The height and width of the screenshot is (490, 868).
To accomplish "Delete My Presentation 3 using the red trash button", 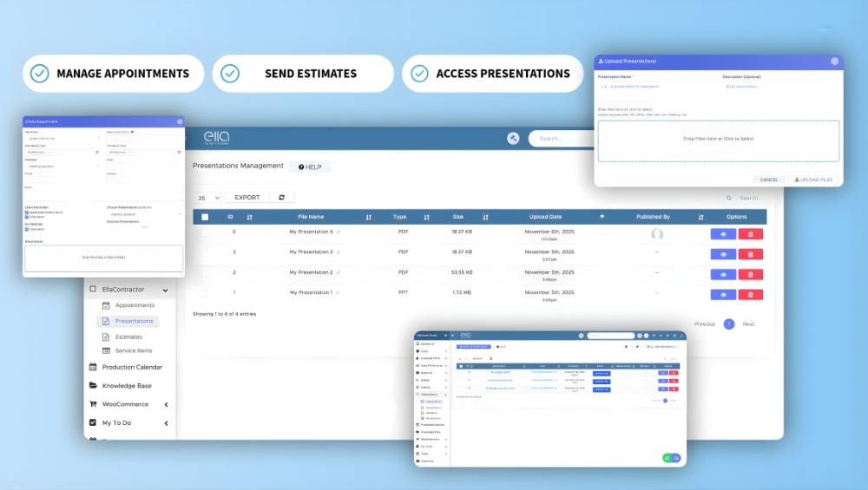I will coord(751,254).
